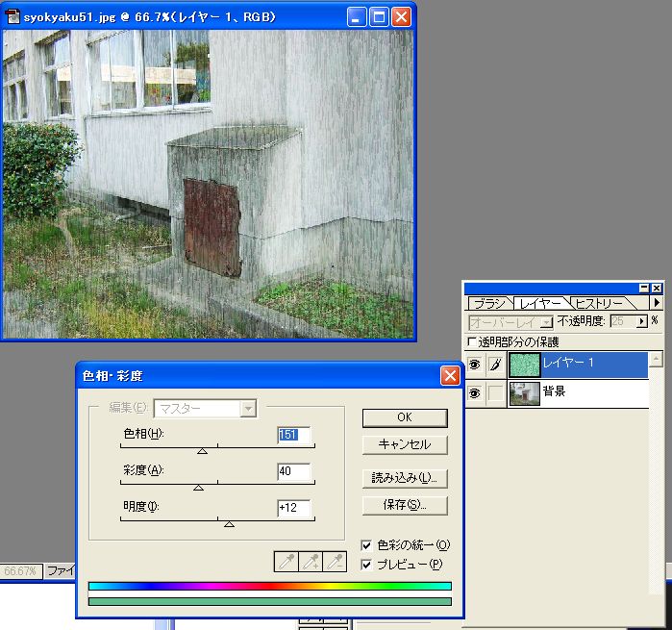
Task: Click the 彩度 slider handle
Action: tap(198, 488)
